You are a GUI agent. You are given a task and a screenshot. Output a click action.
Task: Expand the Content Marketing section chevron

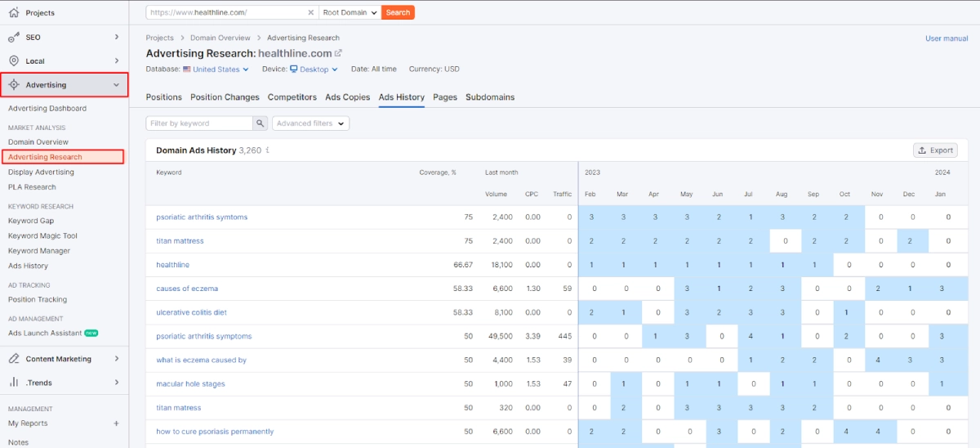(116, 358)
